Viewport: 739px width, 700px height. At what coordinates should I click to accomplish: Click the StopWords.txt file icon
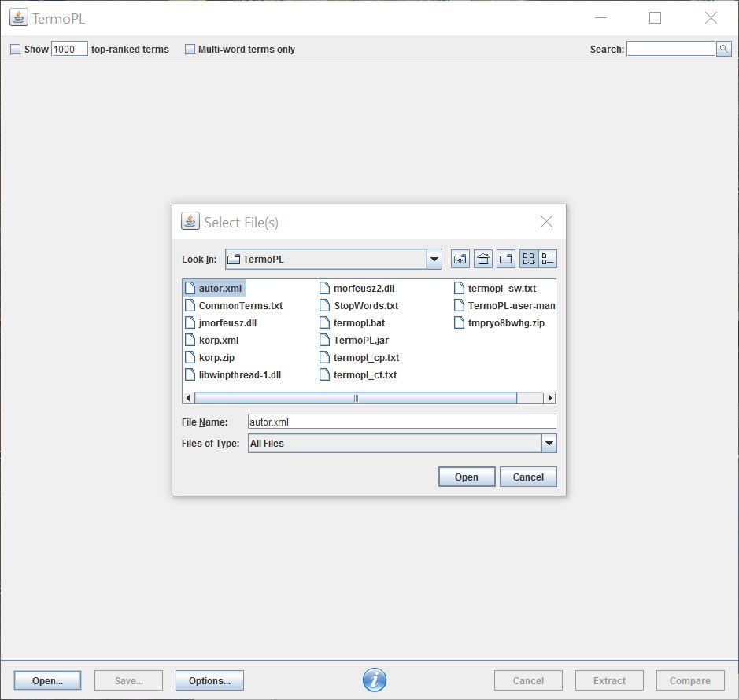point(325,305)
